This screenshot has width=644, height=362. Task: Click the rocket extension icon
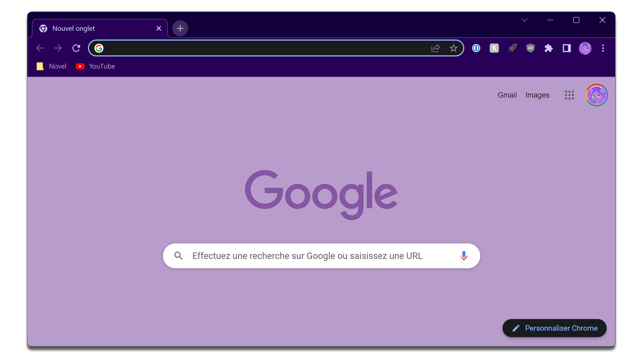pyautogui.click(x=512, y=48)
